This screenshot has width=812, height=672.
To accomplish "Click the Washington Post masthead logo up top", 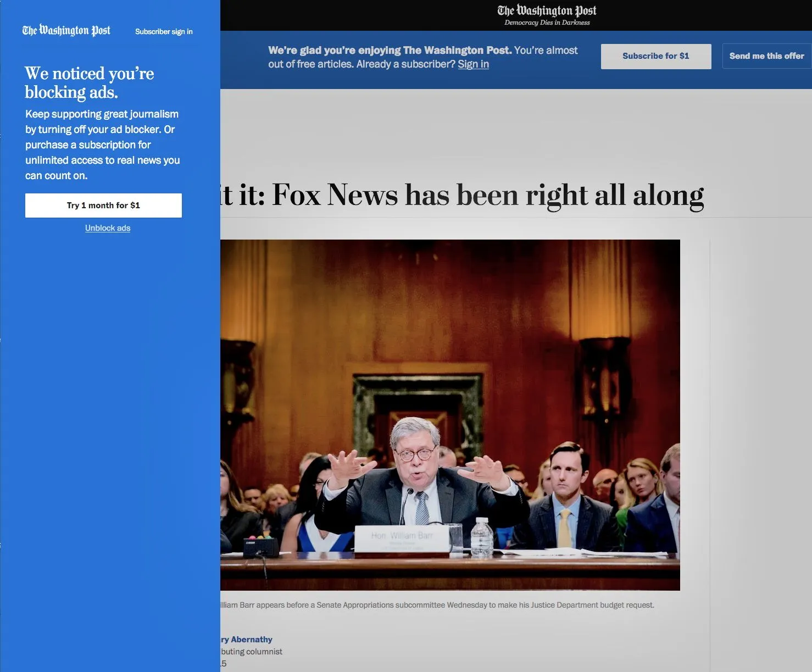I will click(547, 10).
